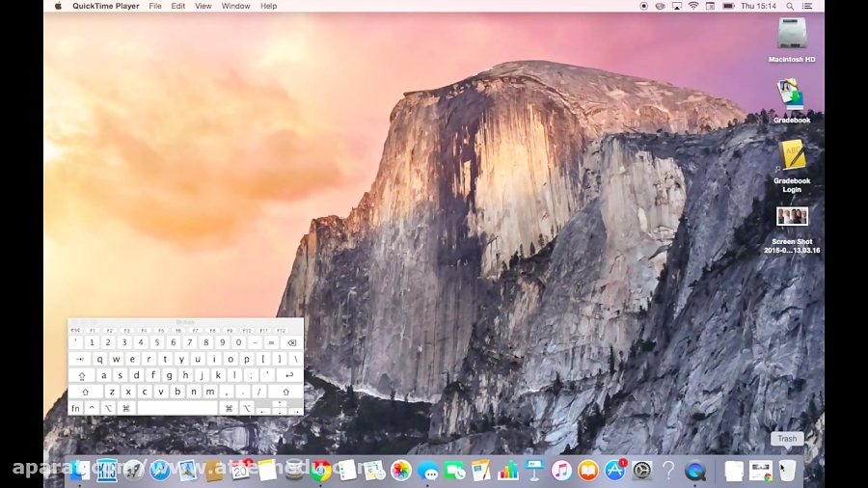Open the Wi-Fi status menu
Screen dimensions: 868x488
coord(693,6)
